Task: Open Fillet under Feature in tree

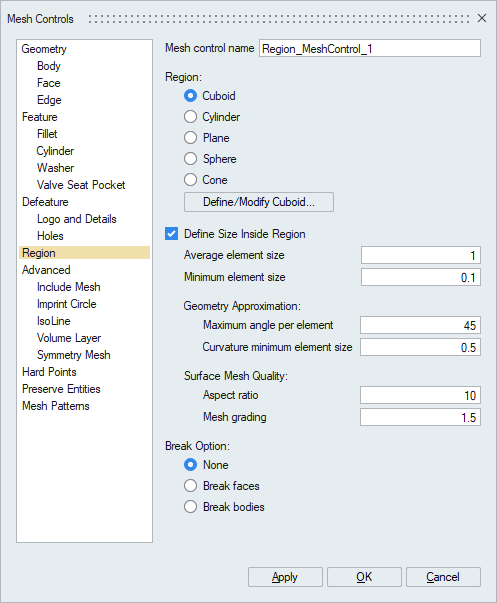Action: pos(47,134)
